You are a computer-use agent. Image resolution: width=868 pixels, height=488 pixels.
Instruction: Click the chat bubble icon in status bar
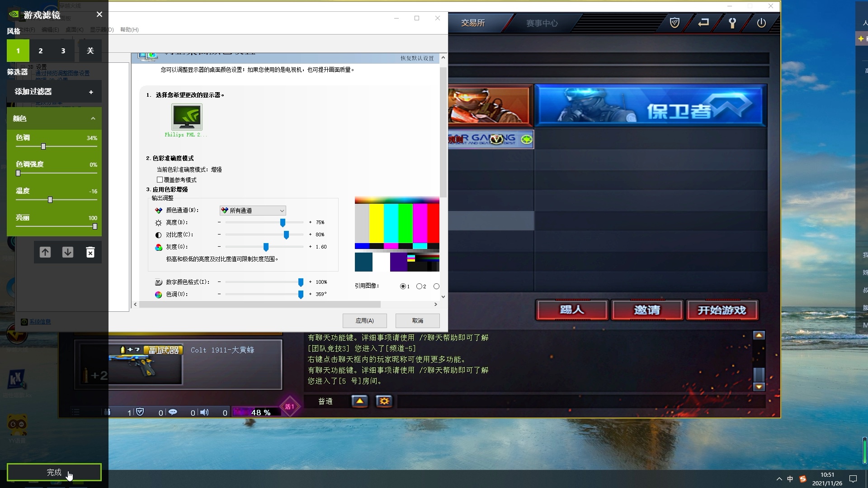(x=173, y=412)
